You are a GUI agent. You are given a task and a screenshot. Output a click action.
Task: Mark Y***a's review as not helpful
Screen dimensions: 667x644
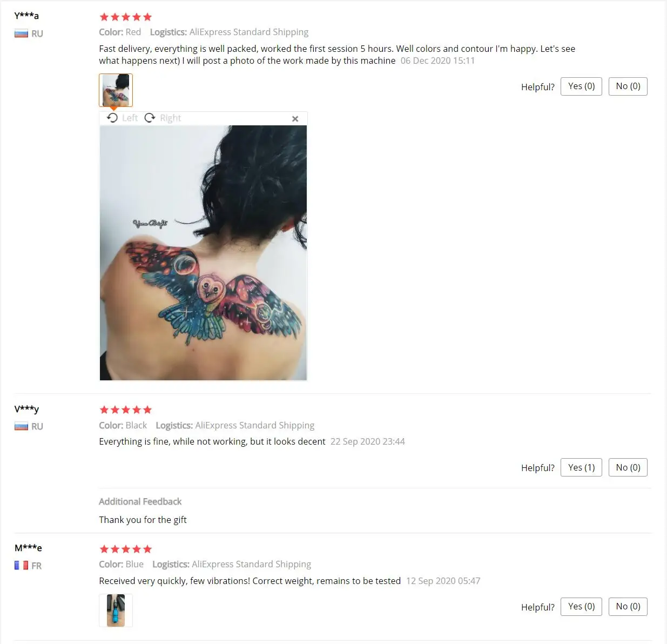tap(628, 86)
